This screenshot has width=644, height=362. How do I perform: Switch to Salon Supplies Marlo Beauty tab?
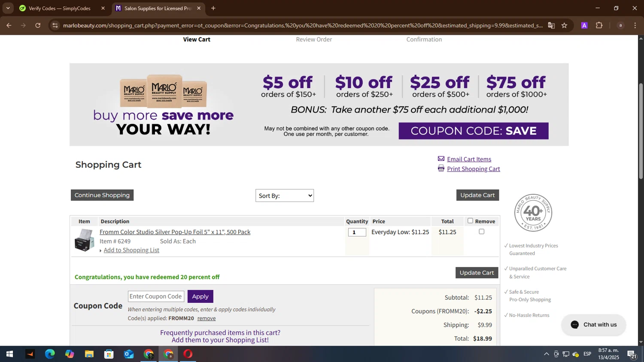click(x=158, y=8)
